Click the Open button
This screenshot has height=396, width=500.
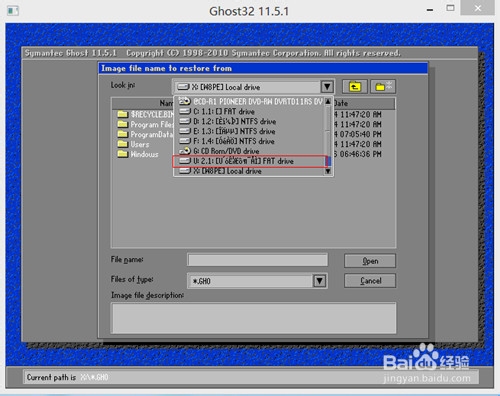click(x=370, y=261)
